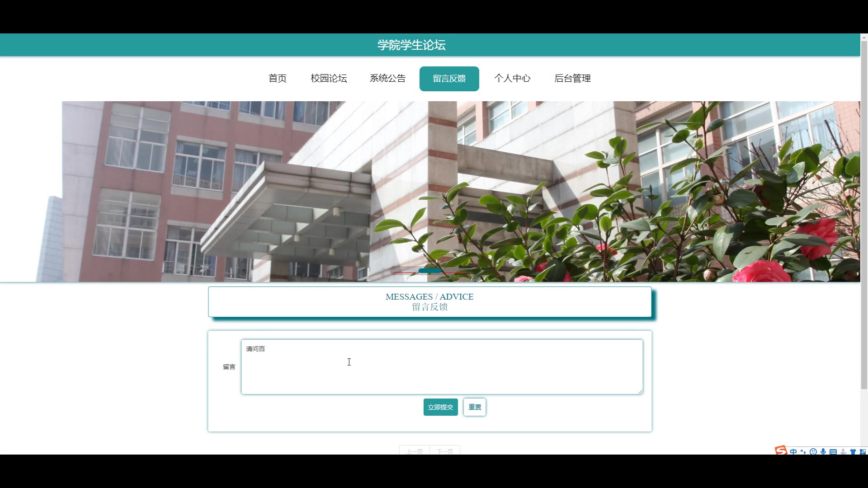The image size is (868, 488).
Task: Select the 留言反馈 navigation tab
Action: click(449, 79)
